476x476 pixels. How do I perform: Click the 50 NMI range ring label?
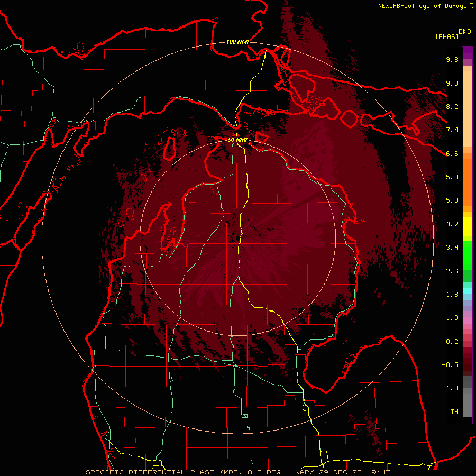[237, 140]
